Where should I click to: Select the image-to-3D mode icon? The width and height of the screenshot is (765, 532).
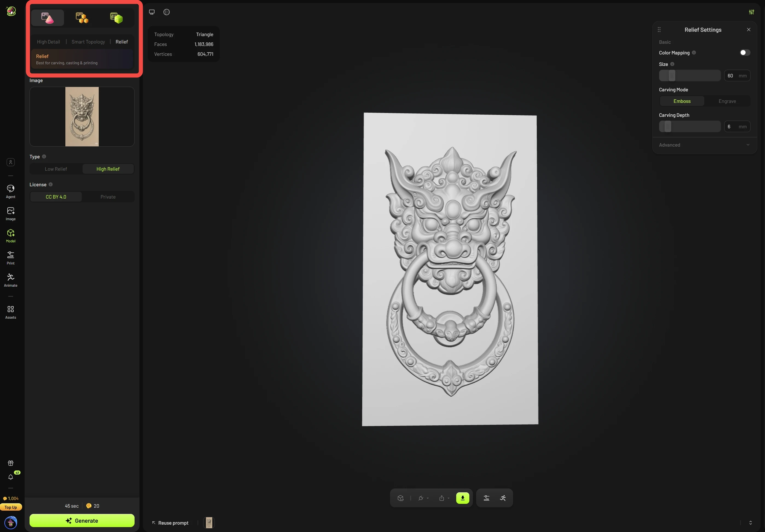47,18
